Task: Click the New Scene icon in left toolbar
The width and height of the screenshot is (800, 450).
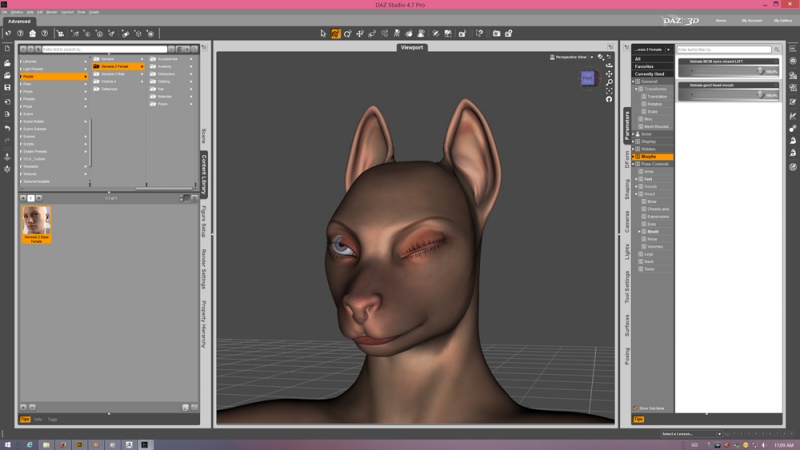Action: coord(7,48)
